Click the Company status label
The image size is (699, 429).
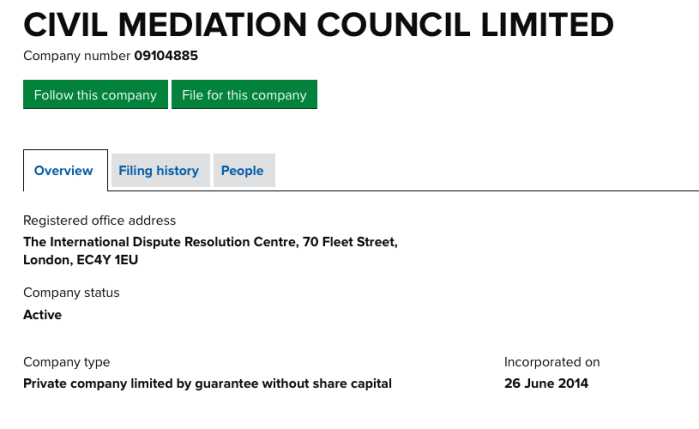[71, 293]
